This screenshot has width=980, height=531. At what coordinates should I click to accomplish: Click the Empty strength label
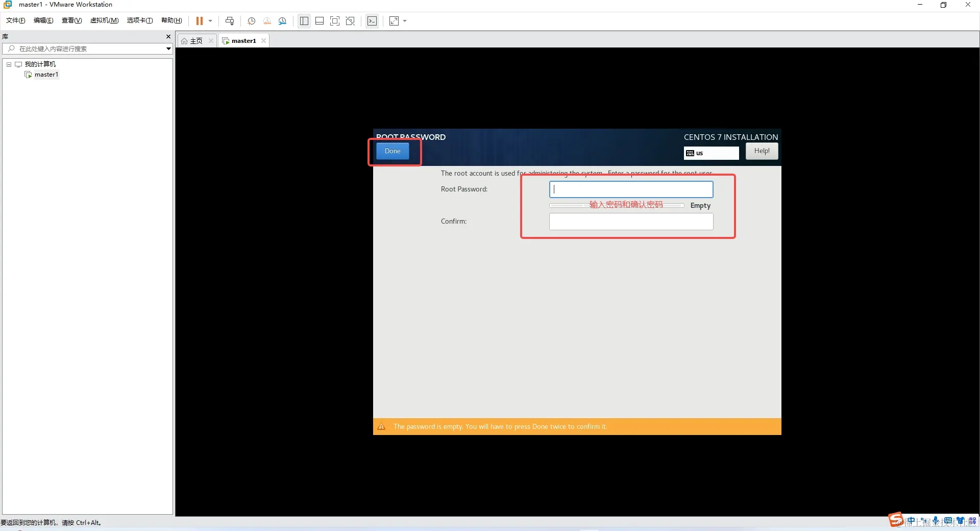pyautogui.click(x=700, y=205)
